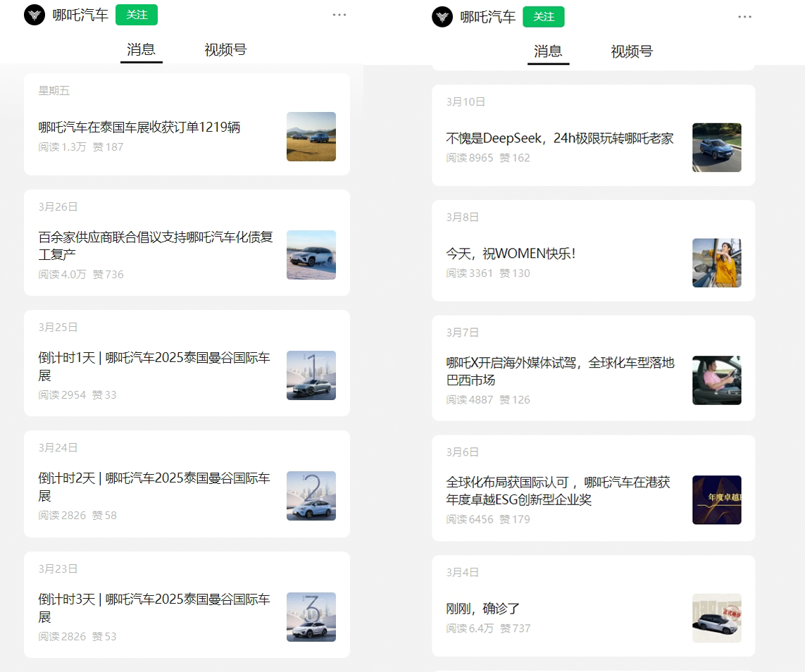
Task: Switch to the 视频号 tab in left panel
Action: coord(225,49)
